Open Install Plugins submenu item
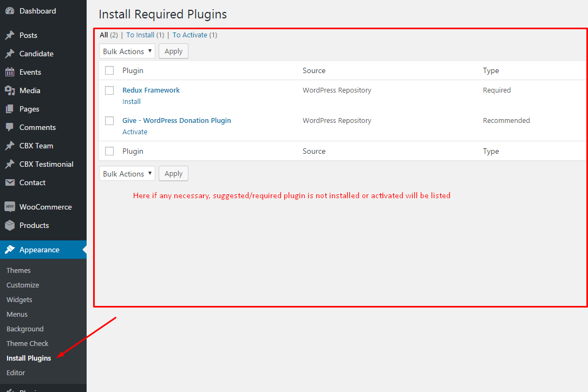 [29, 358]
